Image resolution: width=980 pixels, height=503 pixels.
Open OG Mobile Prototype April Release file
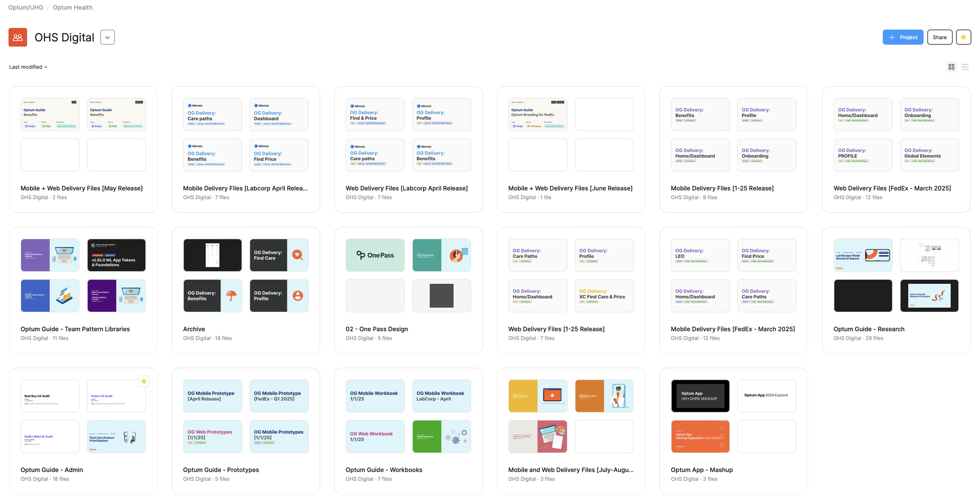click(212, 396)
